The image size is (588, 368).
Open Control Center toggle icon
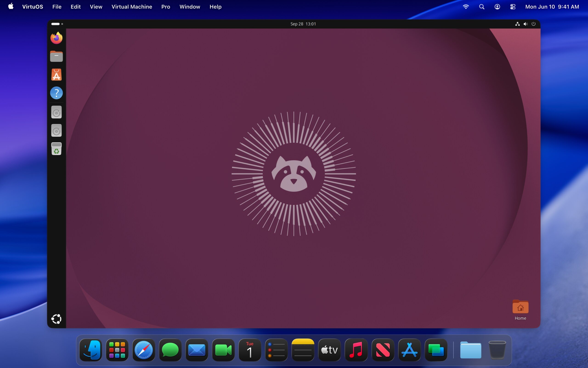coord(513,7)
